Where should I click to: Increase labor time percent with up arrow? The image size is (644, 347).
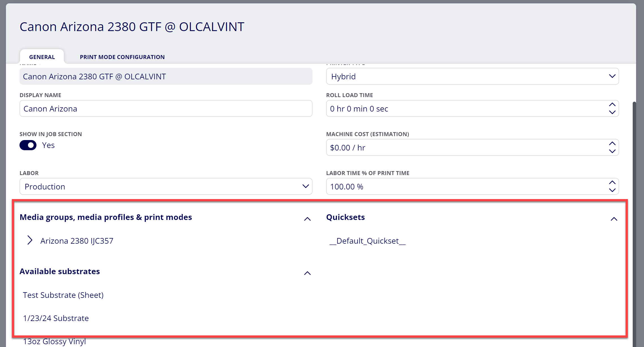point(612,183)
